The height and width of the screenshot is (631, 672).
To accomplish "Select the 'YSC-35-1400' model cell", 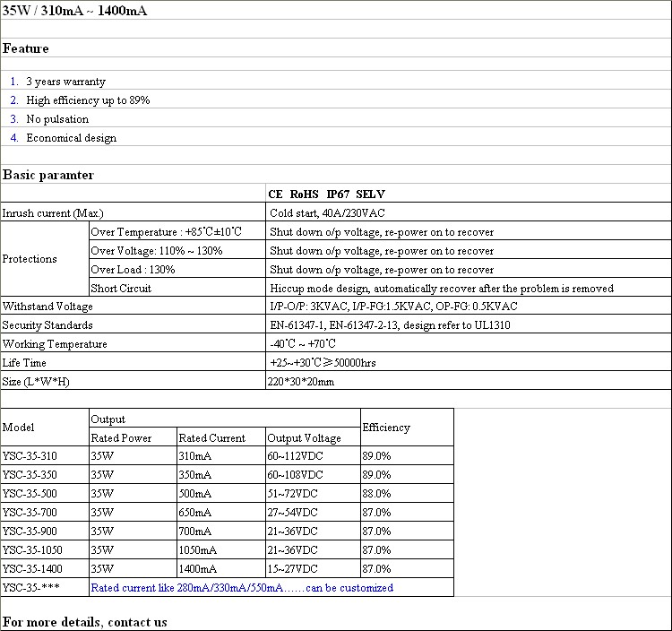I will point(32,569).
